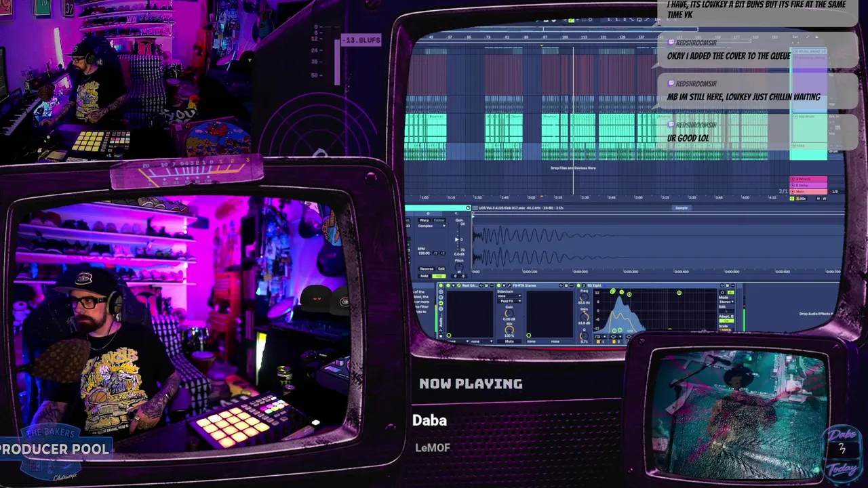Select the filter node at far right of EQ display
868x488 pixels.
click(679, 293)
